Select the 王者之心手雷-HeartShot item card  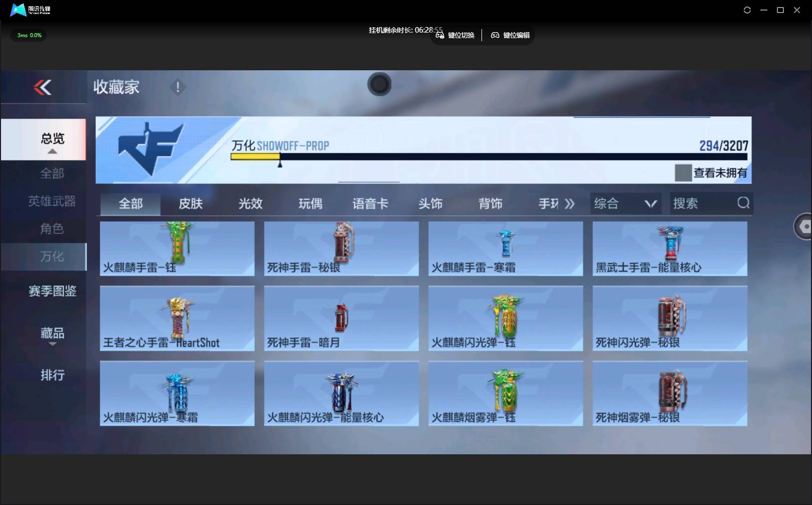click(177, 318)
